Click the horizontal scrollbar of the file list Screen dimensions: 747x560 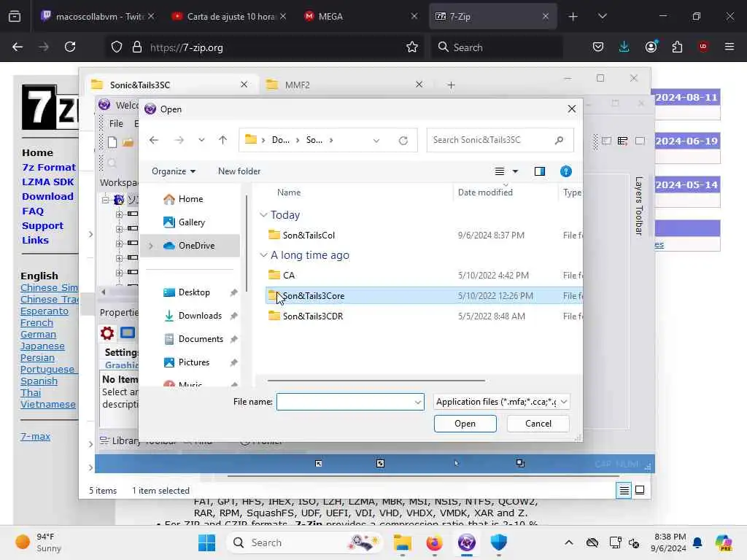point(376,381)
